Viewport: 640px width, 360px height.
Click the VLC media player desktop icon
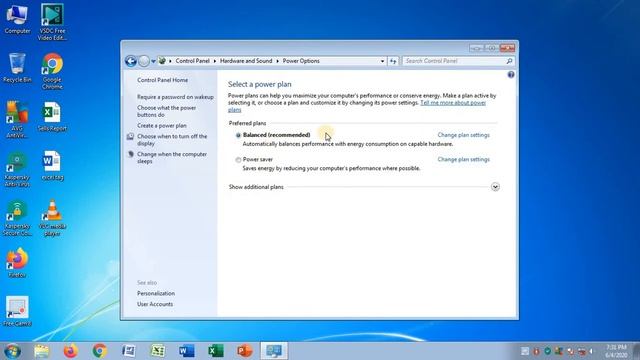(x=52, y=218)
